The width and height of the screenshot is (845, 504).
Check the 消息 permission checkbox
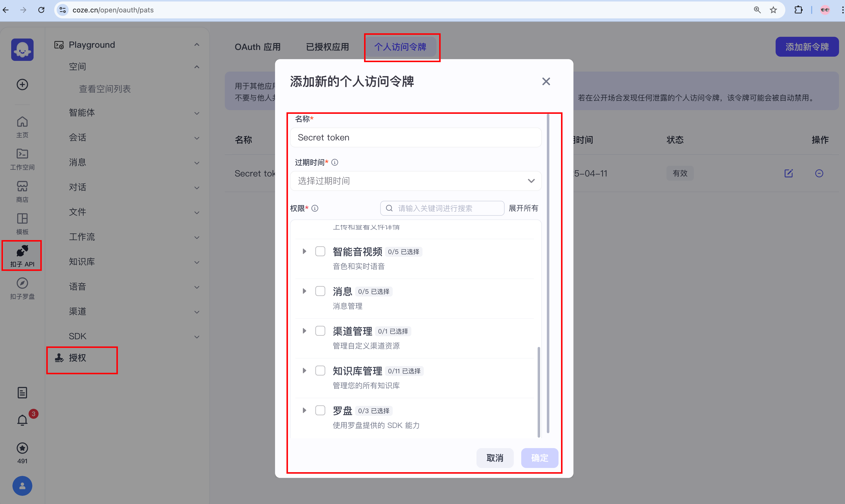coord(320,291)
